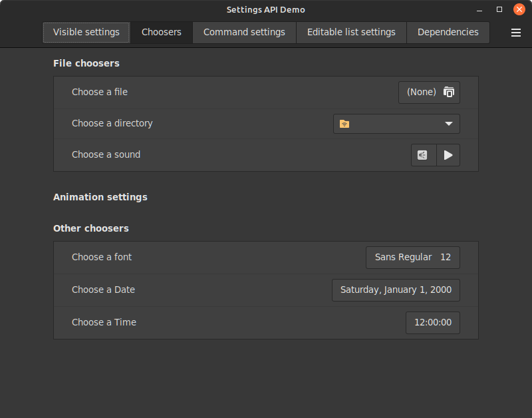
Task: Open the hamburger menu icon
Action: pos(516,32)
